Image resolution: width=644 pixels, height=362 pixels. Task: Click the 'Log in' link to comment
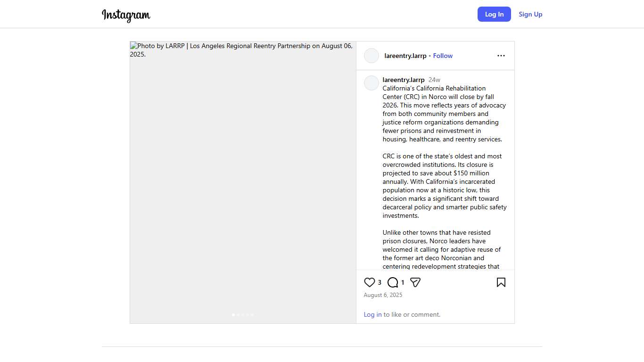click(x=372, y=314)
